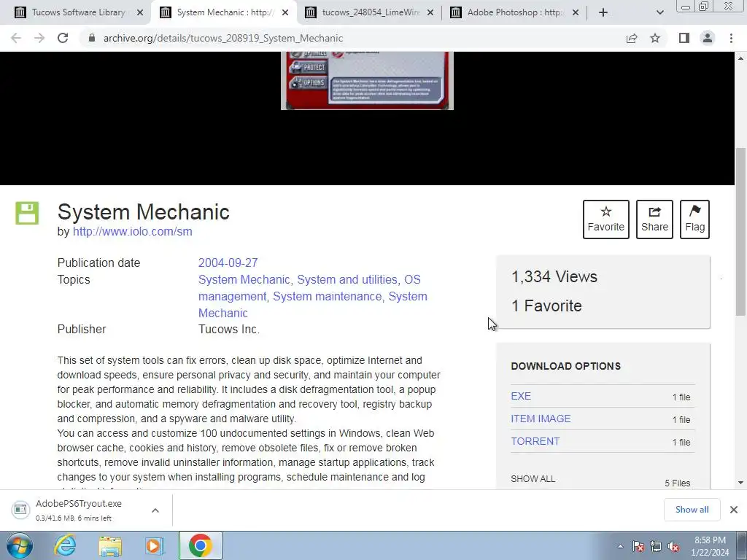This screenshot has height=560, width=747.
Task: Click the vertical scrollbar thumb
Action: (x=741, y=232)
